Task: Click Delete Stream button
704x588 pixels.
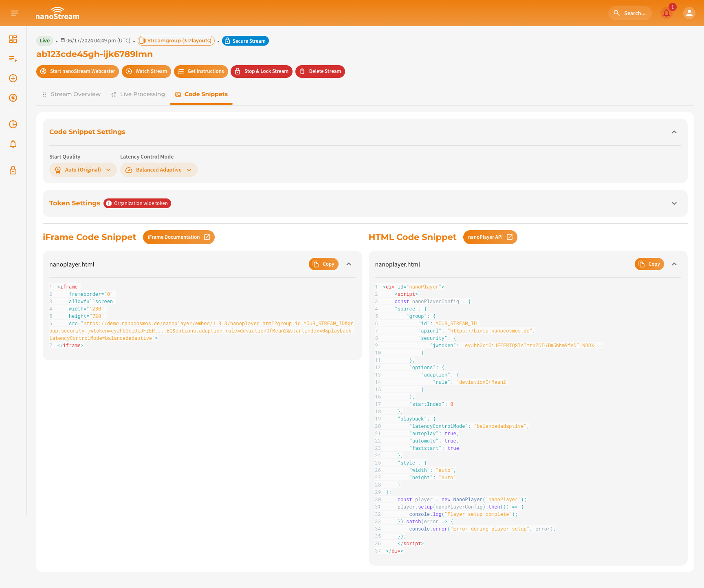Action: (320, 71)
